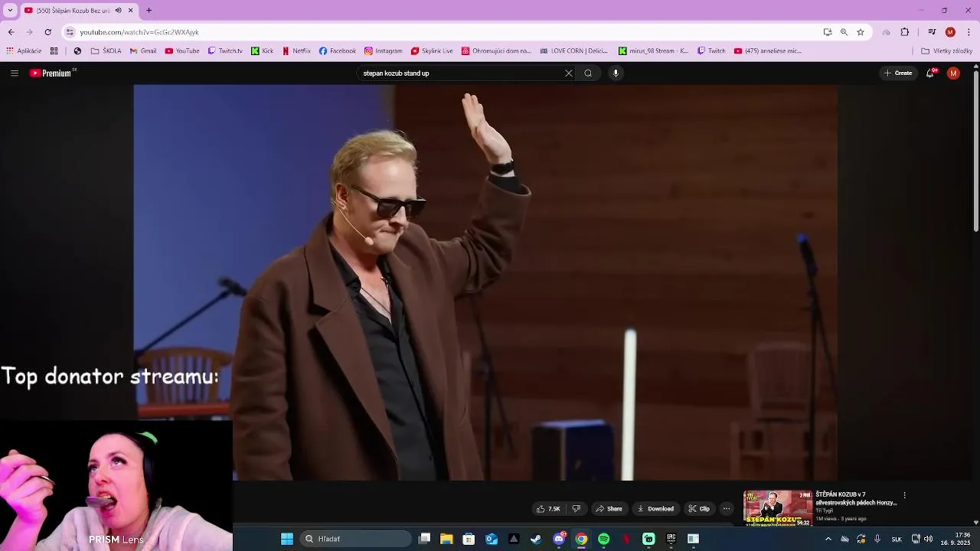The image size is (980, 551).
Task: Submit search with magnifier button
Action: click(588, 73)
